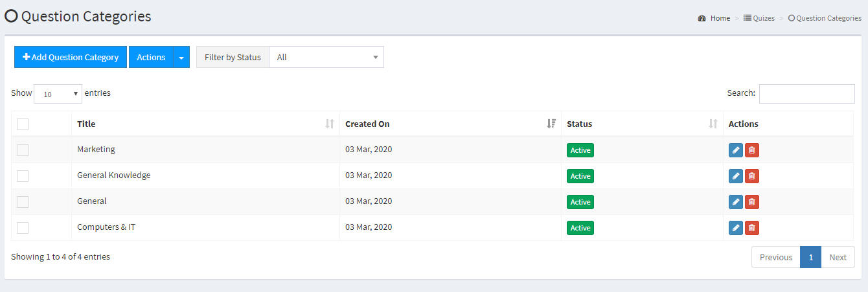Click the pencil icon for the General row
Image resolution: width=868 pixels, height=292 pixels.
pos(736,202)
